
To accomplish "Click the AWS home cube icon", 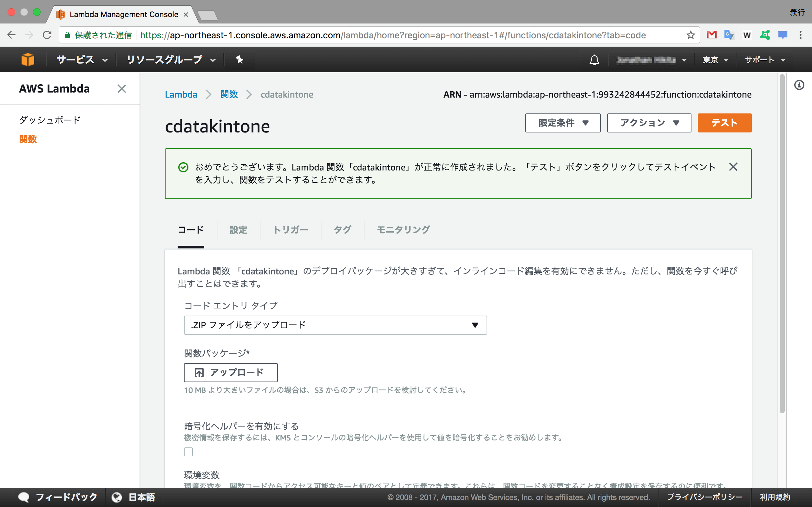I will click(28, 59).
